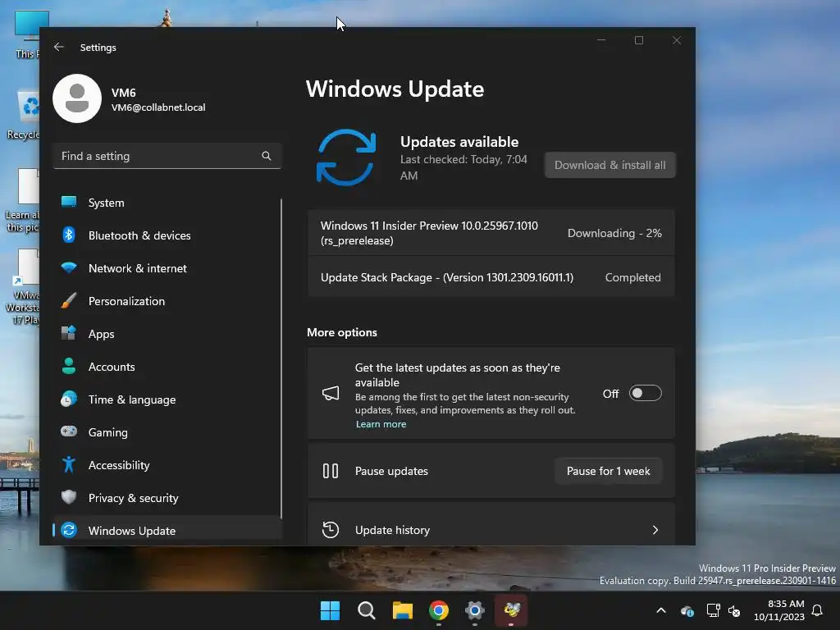The width and height of the screenshot is (840, 630).
Task: Select Apps in the sidebar
Action: [167, 334]
